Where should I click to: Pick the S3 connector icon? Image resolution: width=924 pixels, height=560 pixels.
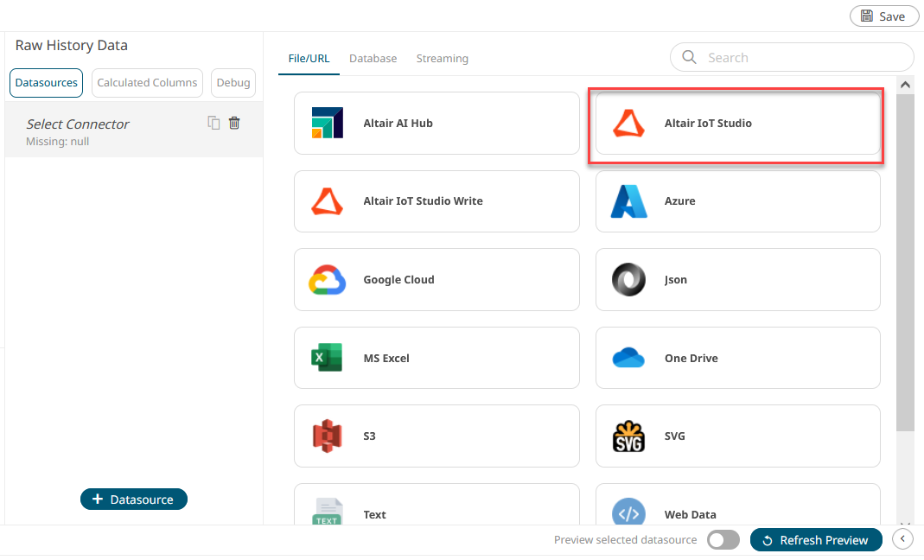[x=328, y=436]
